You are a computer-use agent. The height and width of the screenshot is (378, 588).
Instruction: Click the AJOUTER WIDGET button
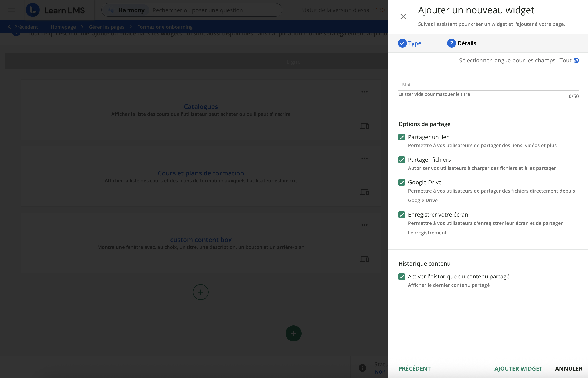pyautogui.click(x=518, y=368)
